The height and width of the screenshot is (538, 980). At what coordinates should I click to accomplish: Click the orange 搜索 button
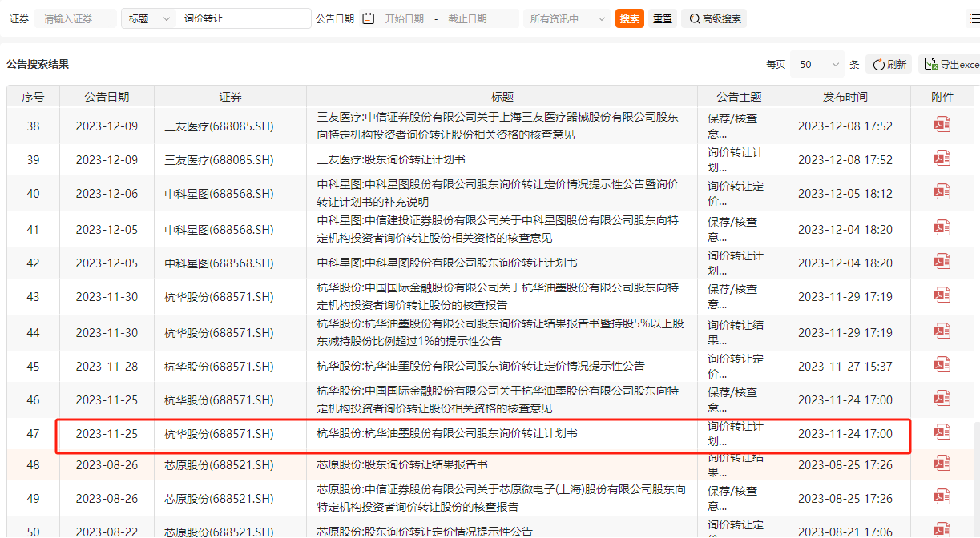click(630, 18)
